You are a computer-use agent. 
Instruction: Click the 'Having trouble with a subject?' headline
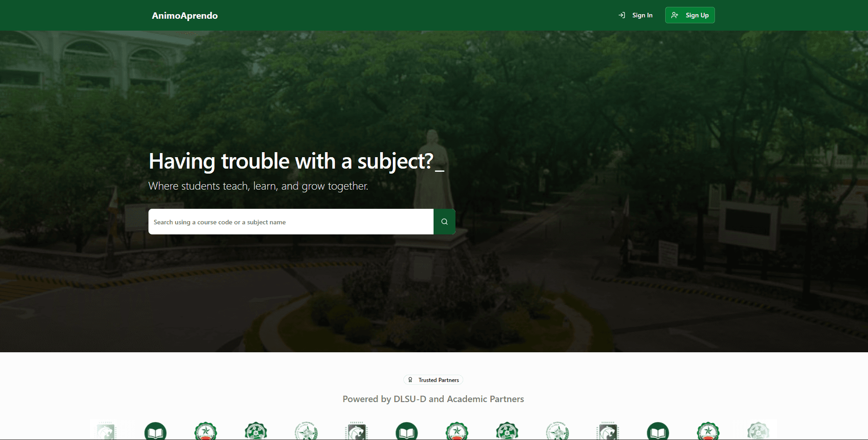(291, 161)
